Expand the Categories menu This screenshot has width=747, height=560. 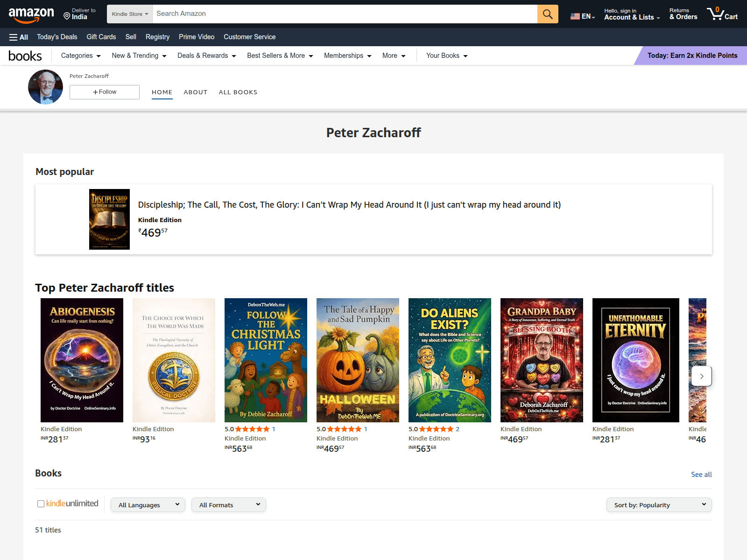click(81, 56)
